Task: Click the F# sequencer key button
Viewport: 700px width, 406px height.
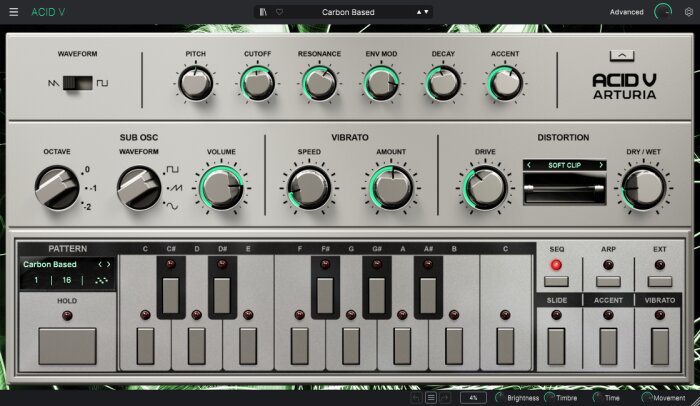Action: coord(325,295)
